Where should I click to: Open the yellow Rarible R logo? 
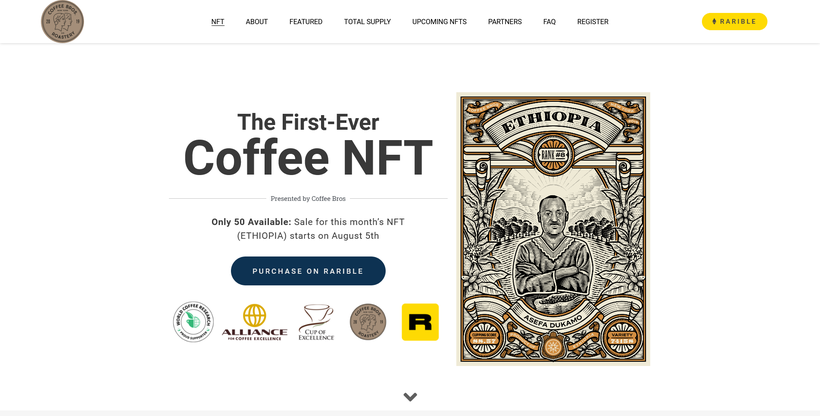(x=420, y=322)
